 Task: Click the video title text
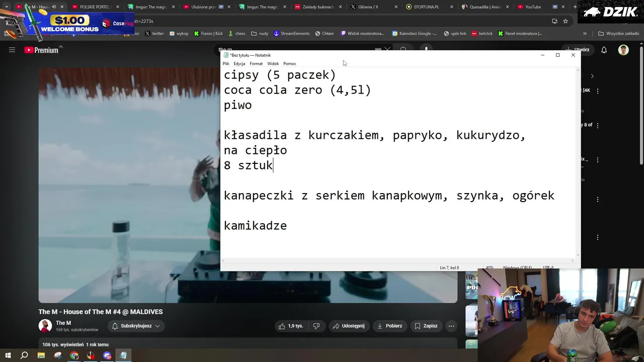click(101, 312)
